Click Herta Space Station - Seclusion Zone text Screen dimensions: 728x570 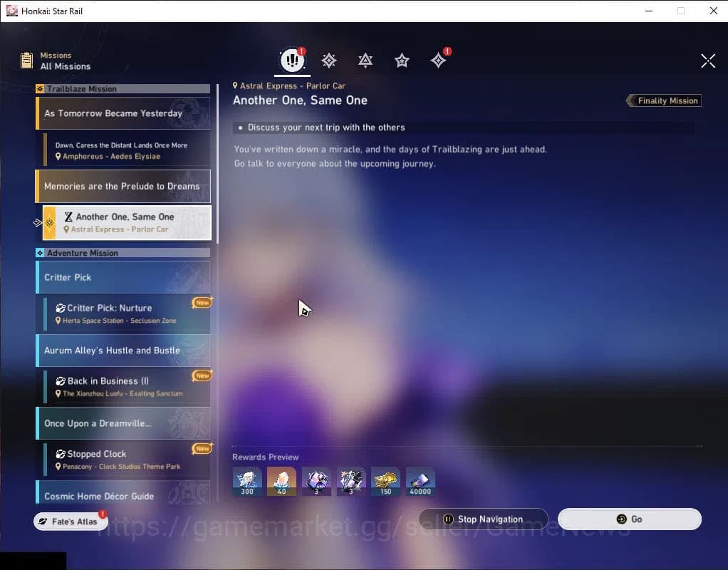pos(120,321)
